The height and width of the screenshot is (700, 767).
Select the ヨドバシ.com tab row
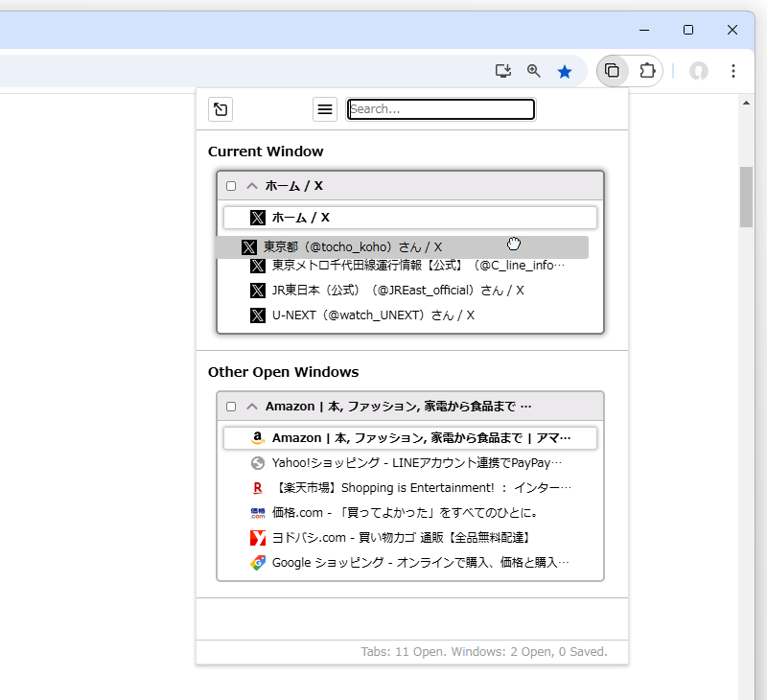point(410,538)
